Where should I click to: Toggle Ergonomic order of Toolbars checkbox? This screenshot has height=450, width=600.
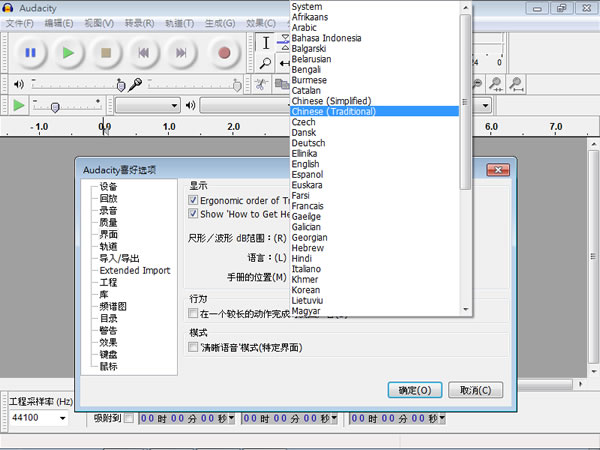(x=193, y=200)
